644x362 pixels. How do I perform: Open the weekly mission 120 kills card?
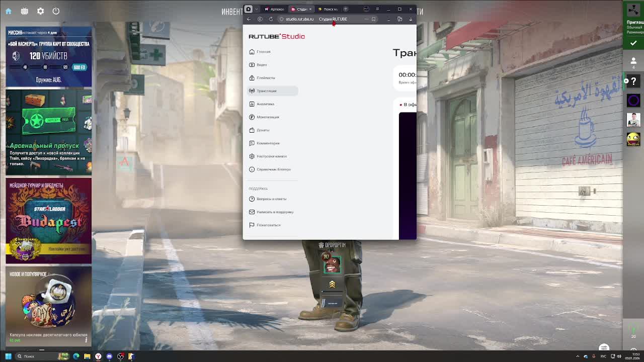tap(49, 56)
